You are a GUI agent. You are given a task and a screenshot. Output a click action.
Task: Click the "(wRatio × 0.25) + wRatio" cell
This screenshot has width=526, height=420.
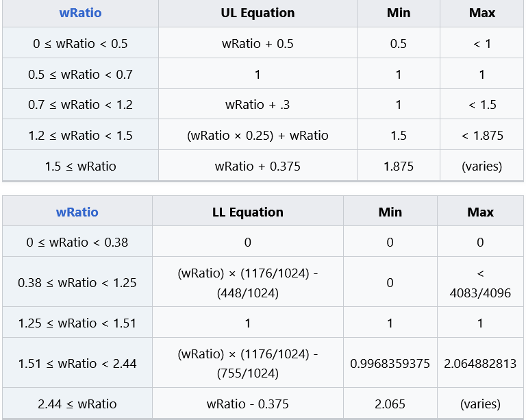tap(258, 136)
